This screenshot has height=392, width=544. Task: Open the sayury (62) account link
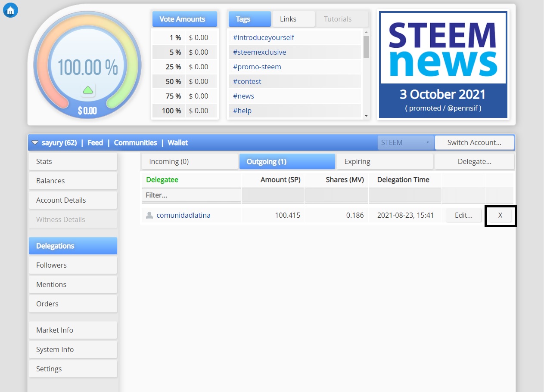click(59, 142)
